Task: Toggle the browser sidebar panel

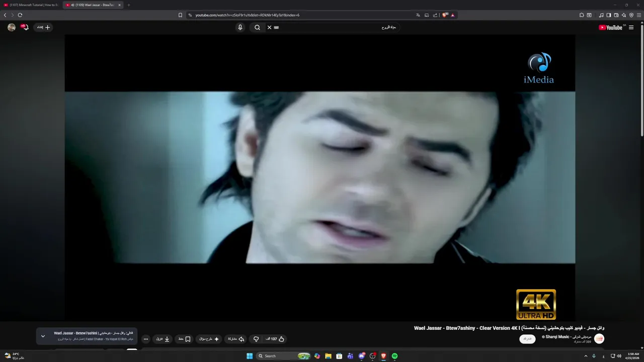Action: 609,15
